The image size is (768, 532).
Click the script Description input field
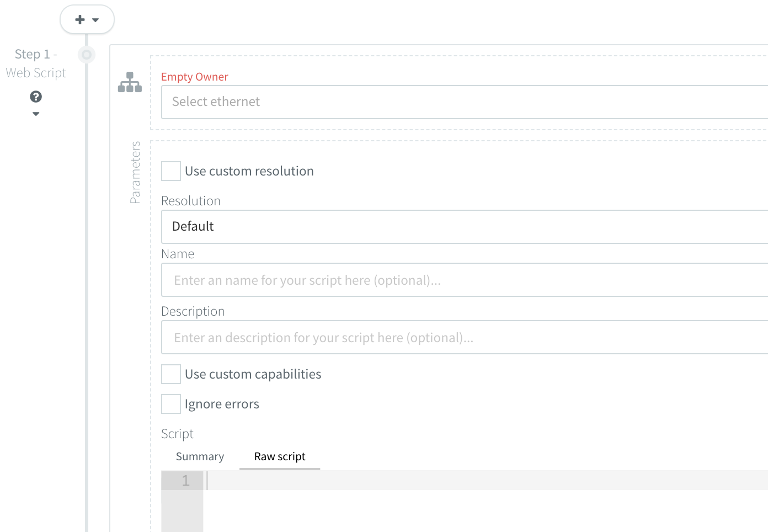tap(463, 338)
